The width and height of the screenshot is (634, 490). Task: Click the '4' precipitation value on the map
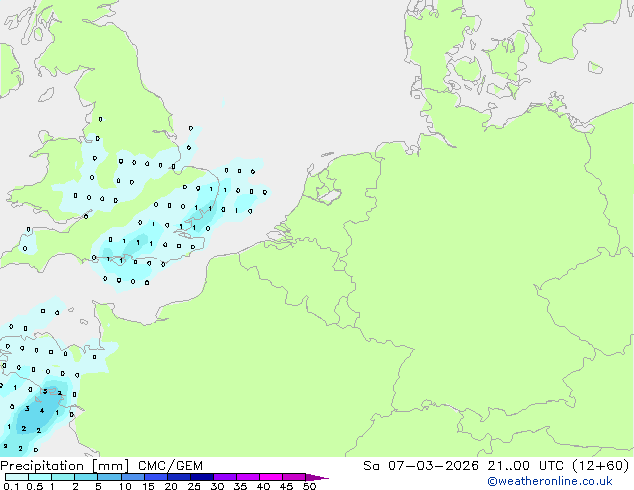[42, 411]
